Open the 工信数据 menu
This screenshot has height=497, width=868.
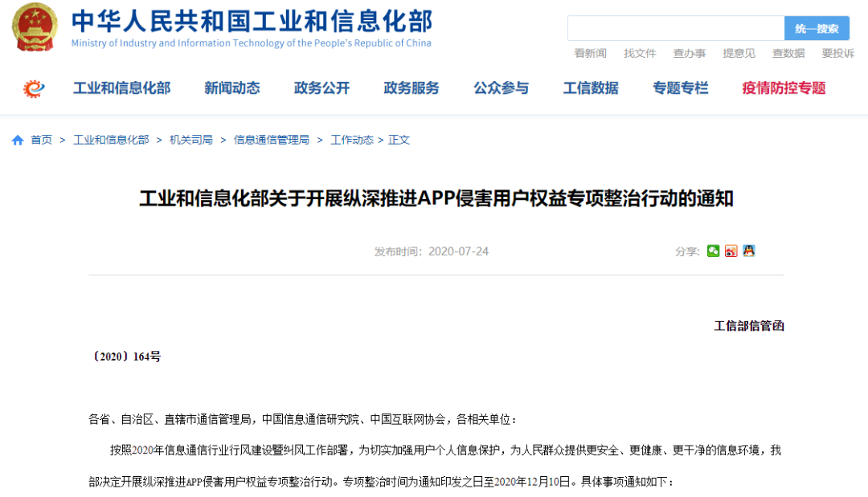point(591,88)
